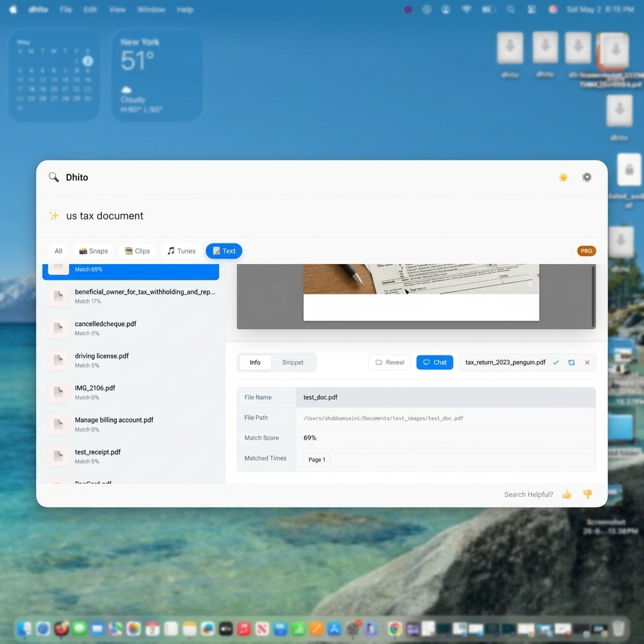
Task: Dismiss rename suggestion with red X
Action: point(587,362)
